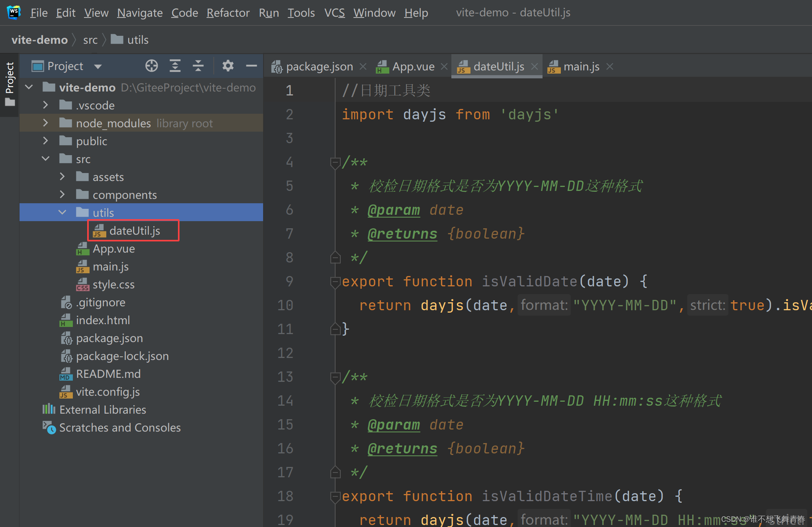The image size is (812, 527).
Task: Click the WebStorm logo icon
Action: (x=14, y=12)
